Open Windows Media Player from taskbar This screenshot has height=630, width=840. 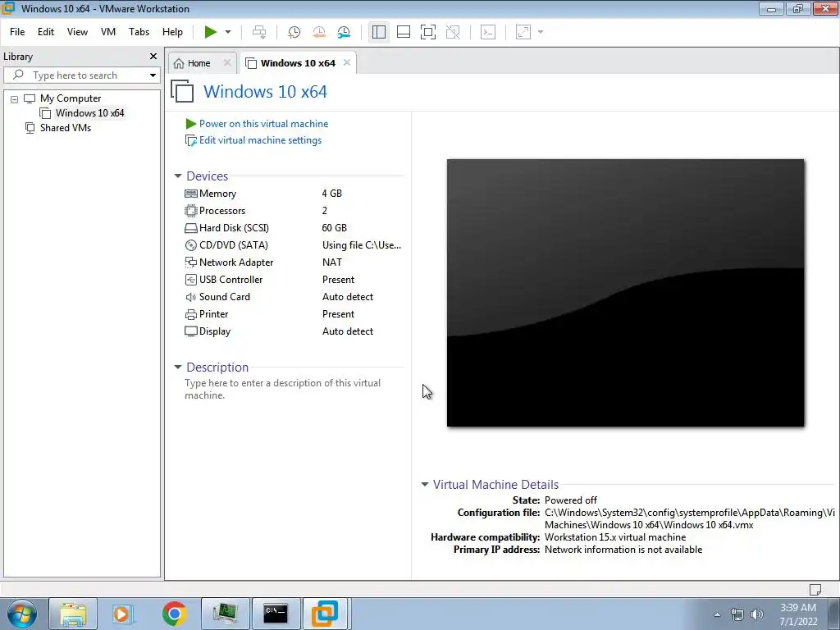(123, 614)
